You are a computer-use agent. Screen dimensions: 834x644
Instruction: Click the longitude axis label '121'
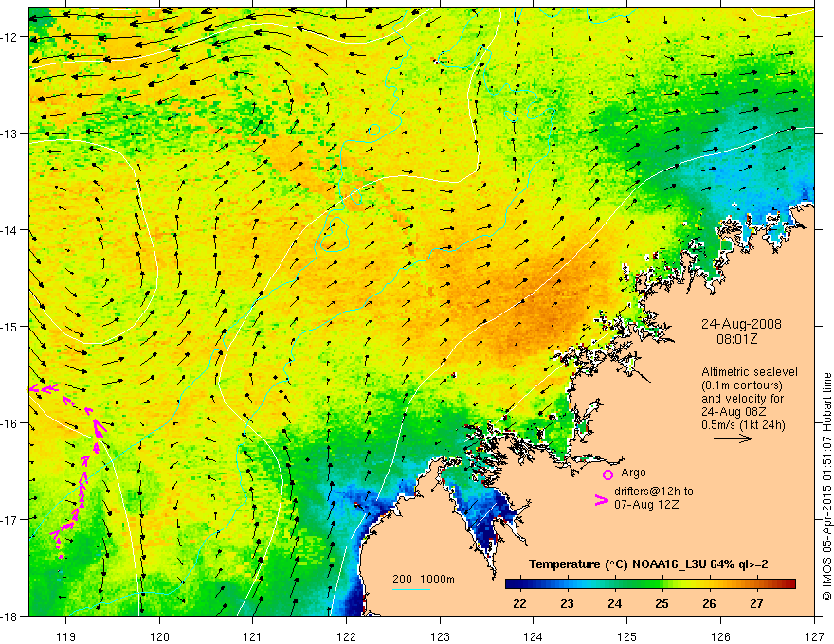(253, 636)
